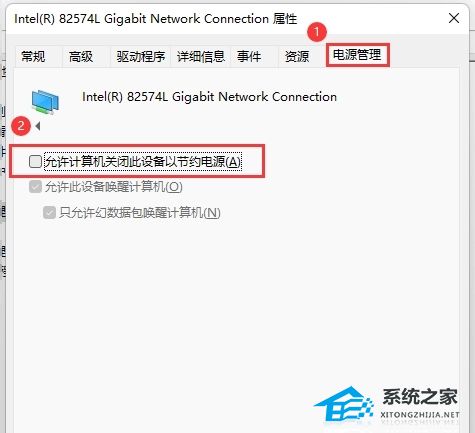Viewport: 475px width, 433px height.
Task: Toggle the 只允许幻数据包唤醒计算机 checkbox
Action: (x=49, y=213)
